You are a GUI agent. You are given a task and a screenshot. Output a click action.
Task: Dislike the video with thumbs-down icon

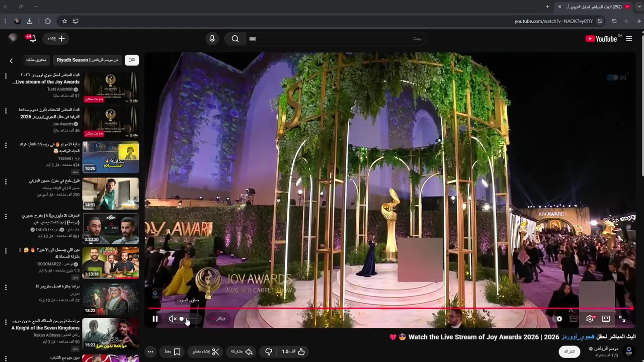coord(268,351)
